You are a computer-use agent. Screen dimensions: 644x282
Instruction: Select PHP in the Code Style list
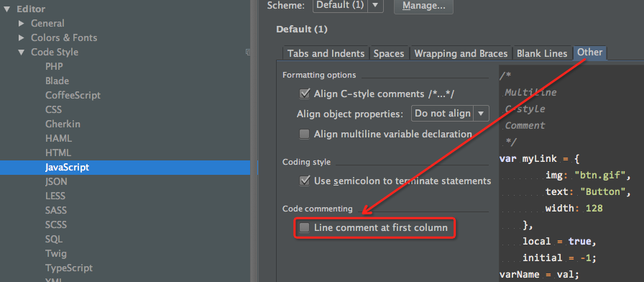(x=54, y=67)
